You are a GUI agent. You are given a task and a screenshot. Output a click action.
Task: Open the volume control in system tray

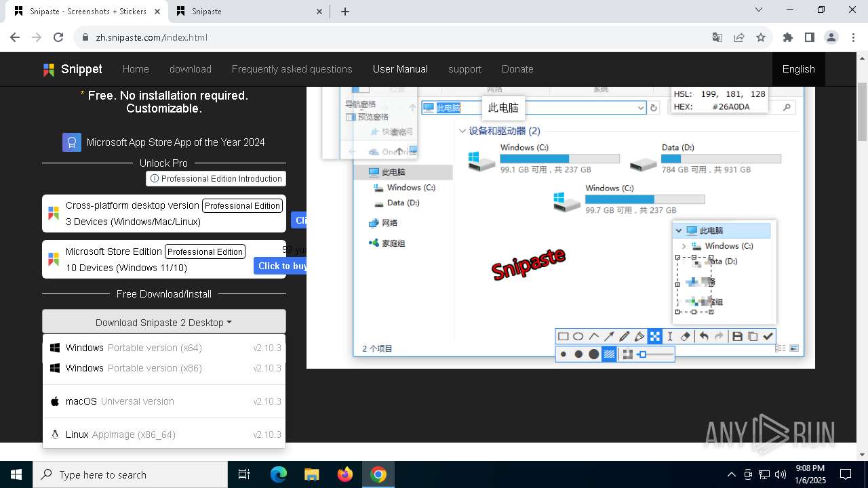pyautogui.click(x=781, y=474)
